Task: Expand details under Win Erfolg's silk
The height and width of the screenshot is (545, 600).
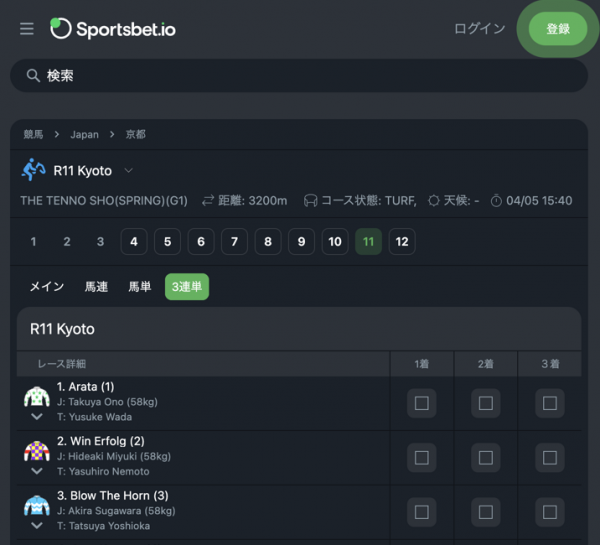Action: [x=37, y=471]
